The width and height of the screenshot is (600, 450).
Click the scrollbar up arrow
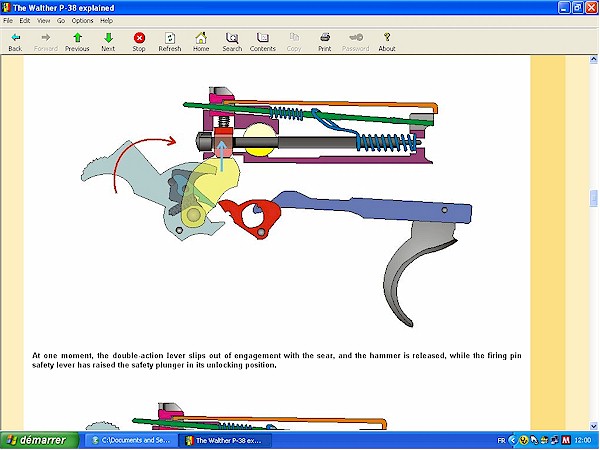[593, 59]
